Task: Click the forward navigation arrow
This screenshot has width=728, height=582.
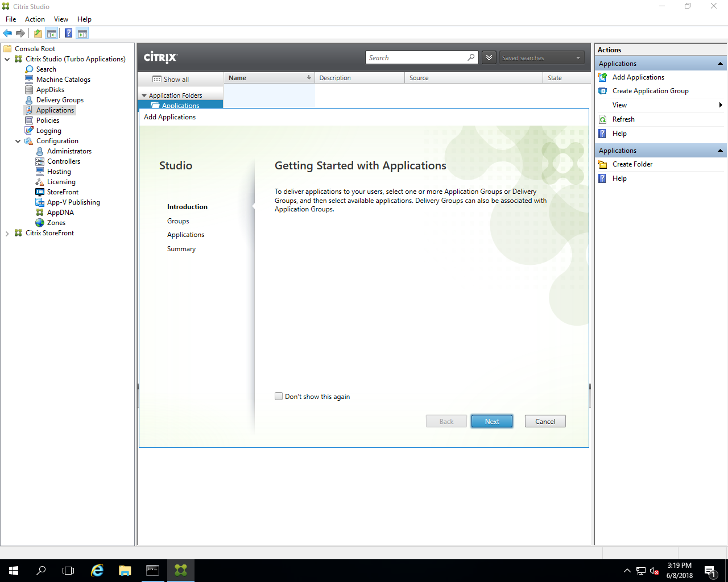Action: point(21,32)
